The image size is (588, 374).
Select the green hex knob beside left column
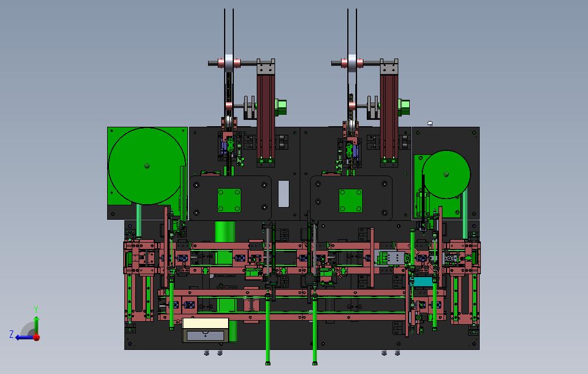pos(280,107)
